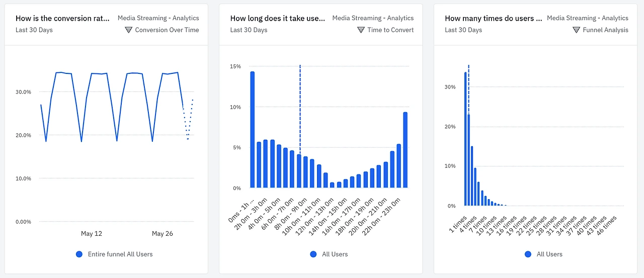
Task: Click the funnel icon beside Funnel Analysis
Action: tap(576, 30)
